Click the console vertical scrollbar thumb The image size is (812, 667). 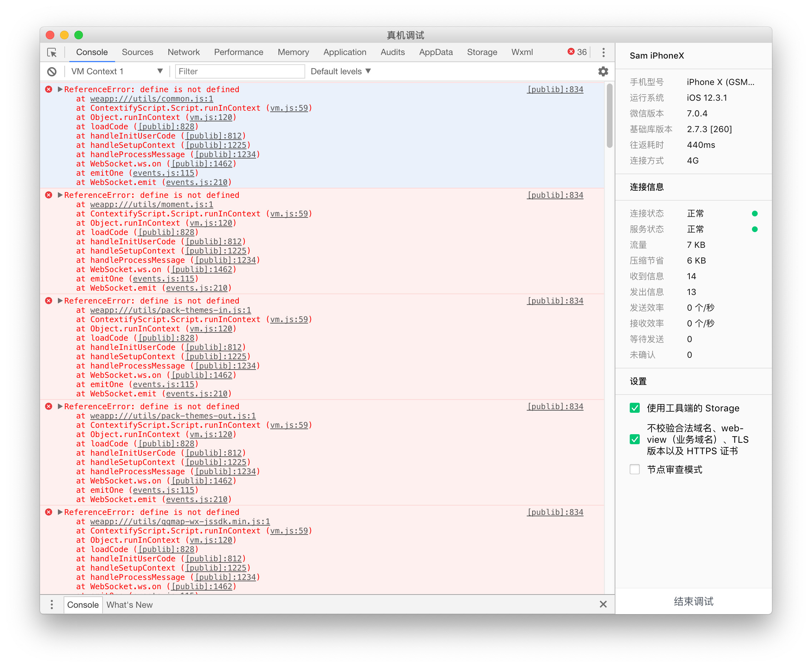pyautogui.click(x=609, y=115)
